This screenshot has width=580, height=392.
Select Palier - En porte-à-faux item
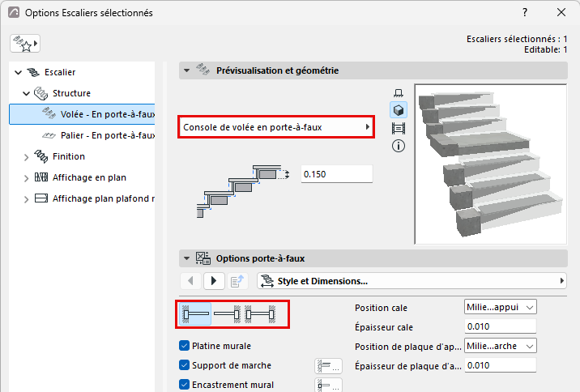point(82,135)
